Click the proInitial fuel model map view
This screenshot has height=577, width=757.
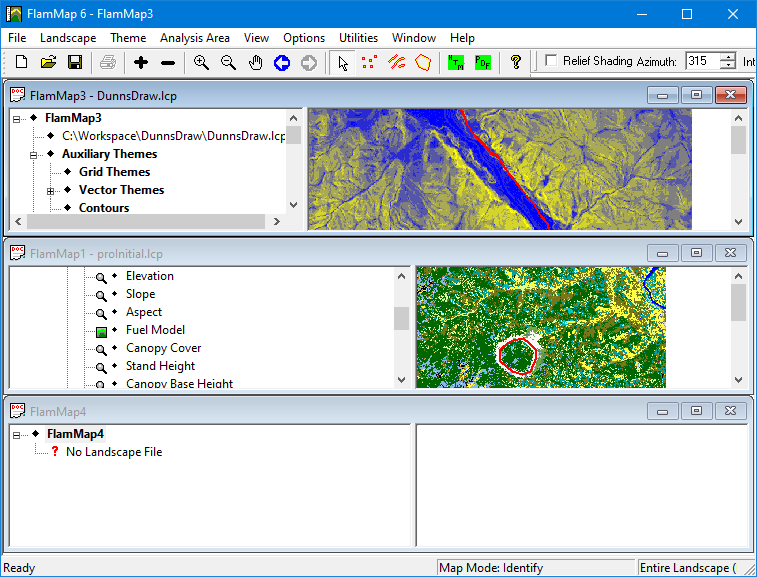tap(541, 327)
